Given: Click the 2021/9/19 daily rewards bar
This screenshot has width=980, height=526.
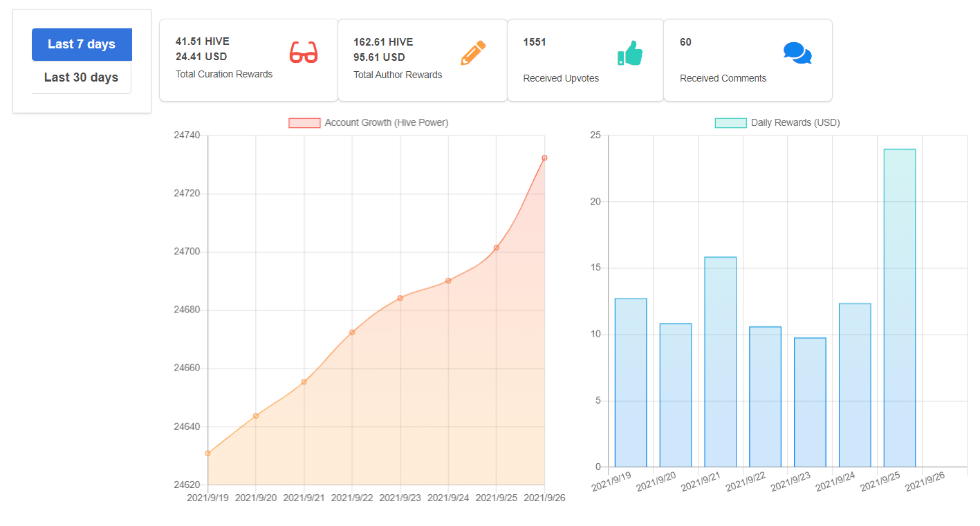Looking at the screenshot, I should click(x=631, y=382).
